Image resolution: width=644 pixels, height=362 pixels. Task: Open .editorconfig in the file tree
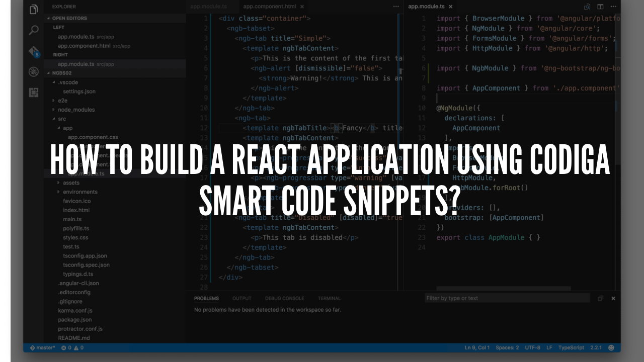pyautogui.click(x=74, y=292)
